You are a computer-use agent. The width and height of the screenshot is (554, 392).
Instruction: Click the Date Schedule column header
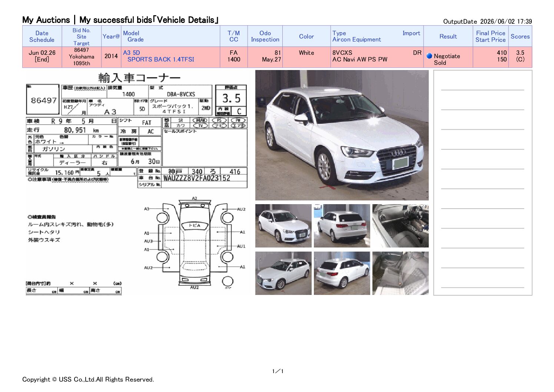[42, 36]
